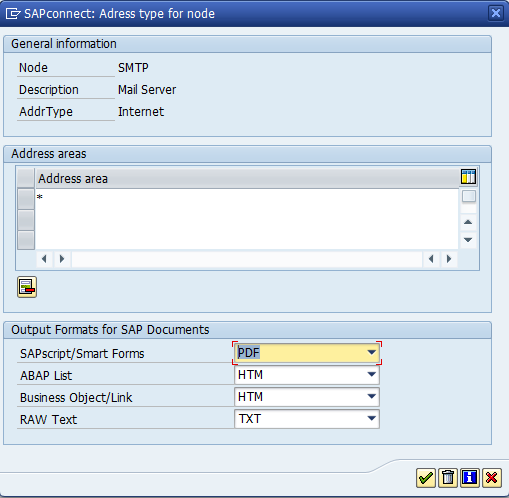Click the delete row icon under Address areas
Viewport: 509px width, 498px height.
click(27, 287)
